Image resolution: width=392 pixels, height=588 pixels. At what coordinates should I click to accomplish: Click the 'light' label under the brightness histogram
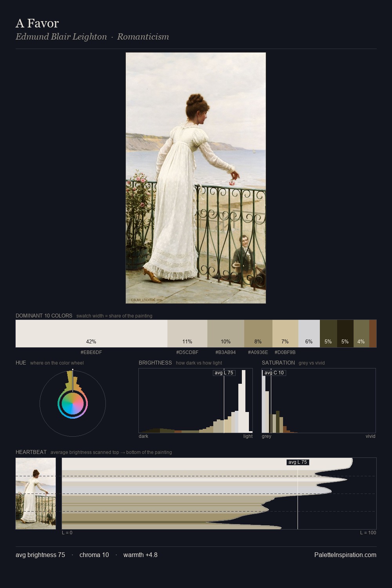(x=248, y=436)
